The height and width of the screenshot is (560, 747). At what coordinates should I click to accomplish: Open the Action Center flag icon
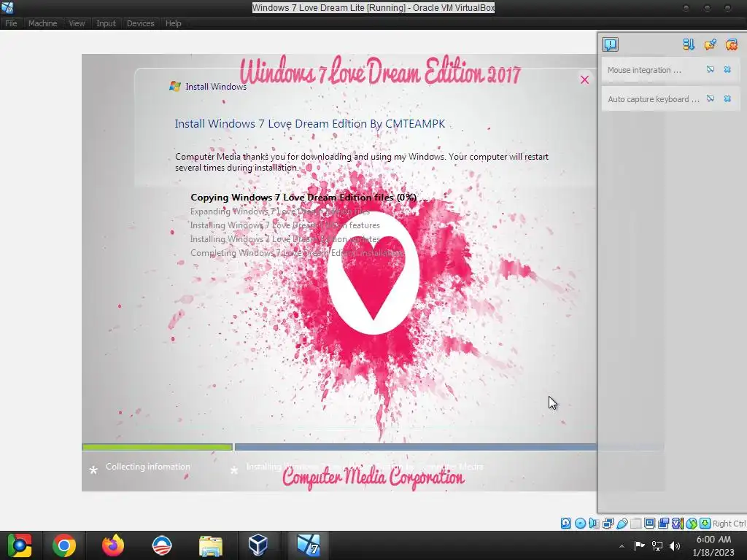tap(639, 545)
